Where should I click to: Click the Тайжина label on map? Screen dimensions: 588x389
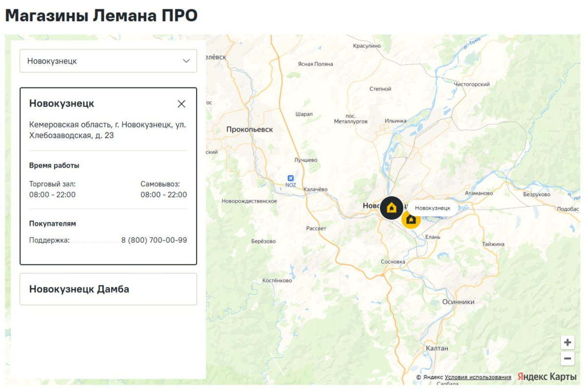(493, 244)
